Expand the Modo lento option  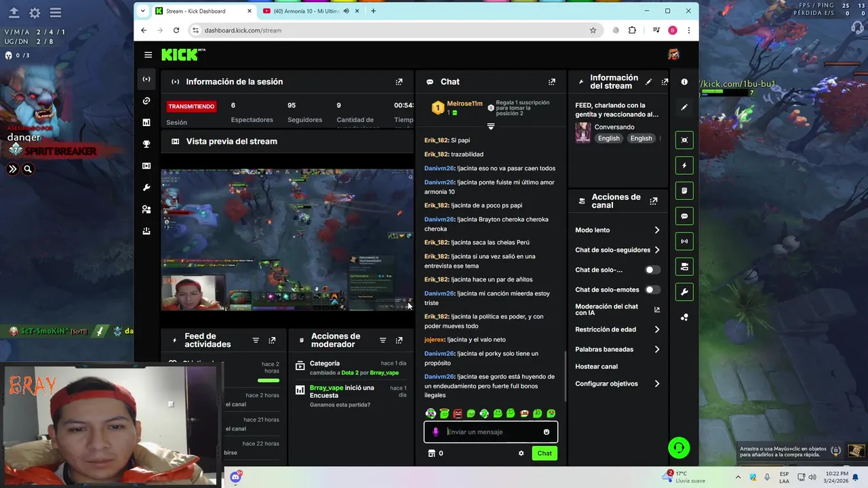pyautogui.click(x=617, y=230)
